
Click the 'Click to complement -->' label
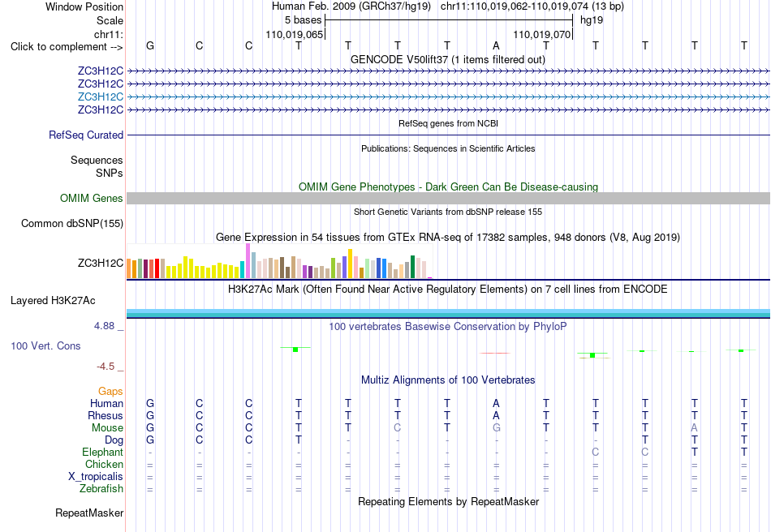pyautogui.click(x=67, y=47)
